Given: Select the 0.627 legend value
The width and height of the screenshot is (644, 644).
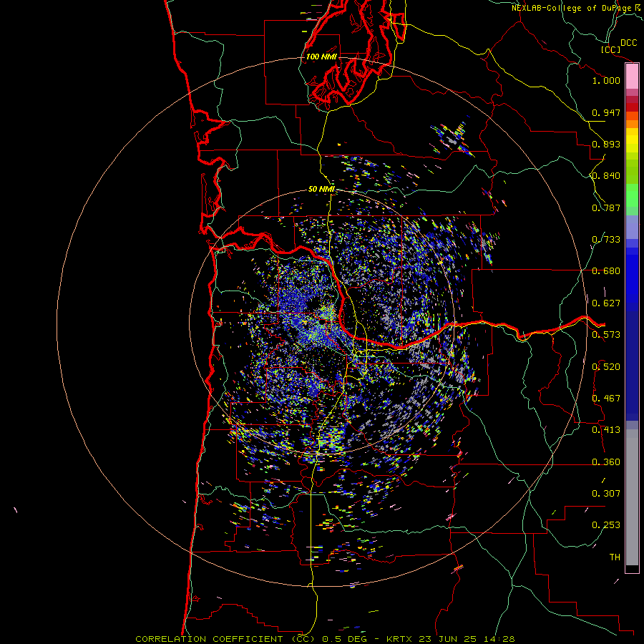Looking at the screenshot, I should click(x=606, y=303).
